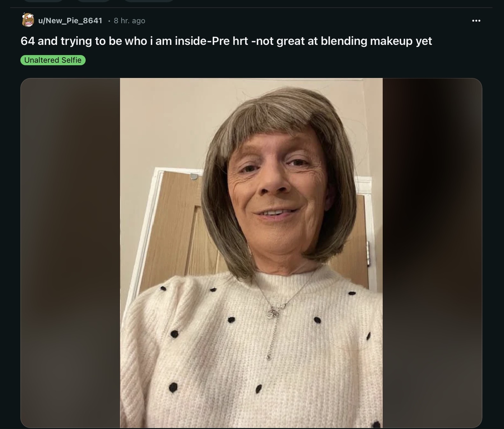Viewport: 504px width, 429px height.
Task: View the post author's avatar
Action: tap(28, 20)
